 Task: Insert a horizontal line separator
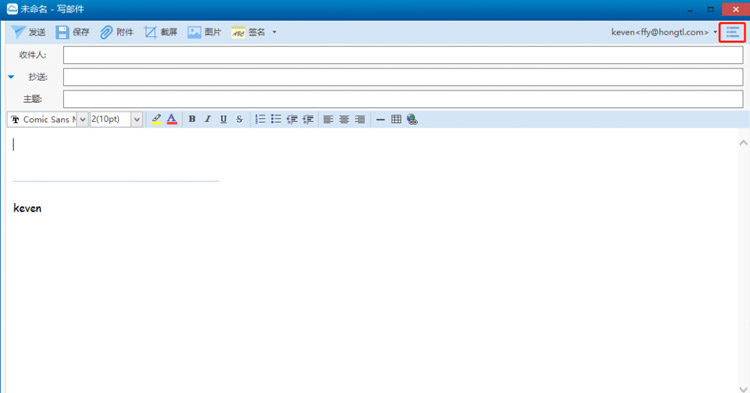pos(380,120)
